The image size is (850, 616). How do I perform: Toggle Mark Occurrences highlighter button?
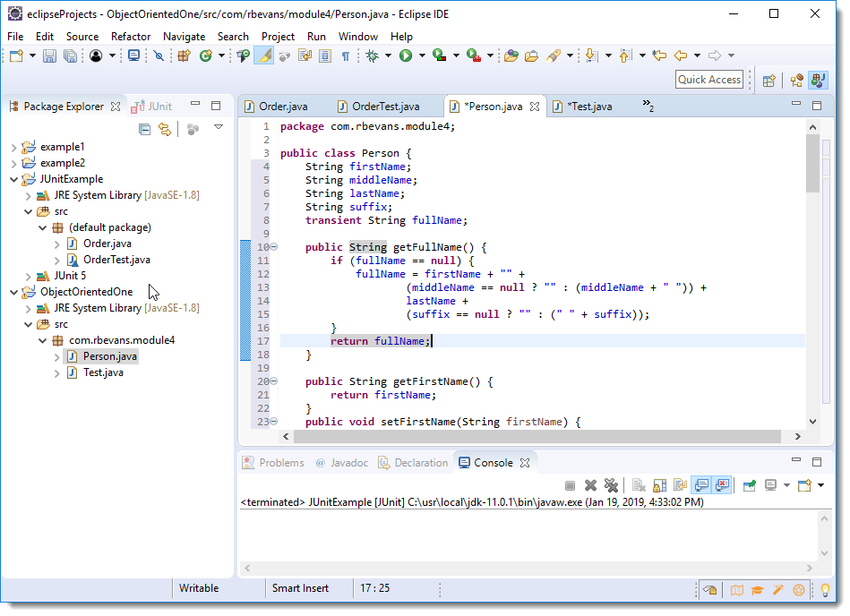[264, 56]
